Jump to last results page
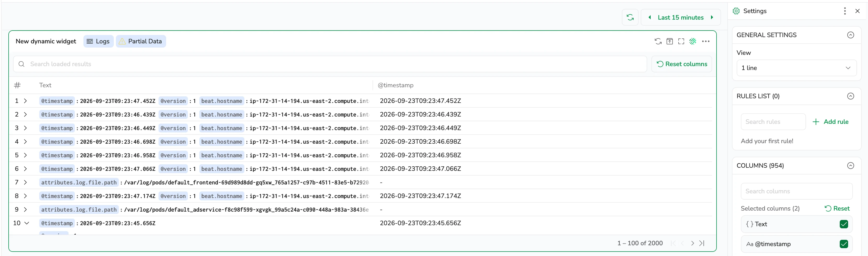Screen dimensions: 868x256 point(702,243)
